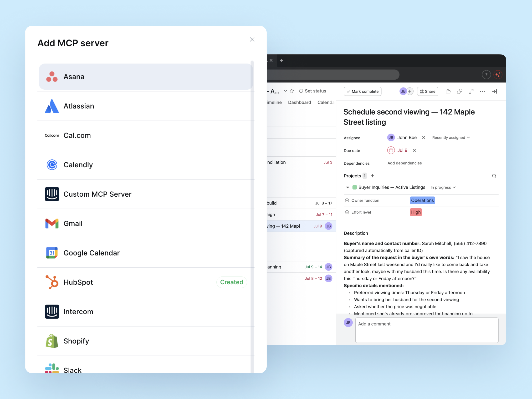Open the Jul 9 – 14 planning task row
Screen dimensions: 532x399
point(301,267)
